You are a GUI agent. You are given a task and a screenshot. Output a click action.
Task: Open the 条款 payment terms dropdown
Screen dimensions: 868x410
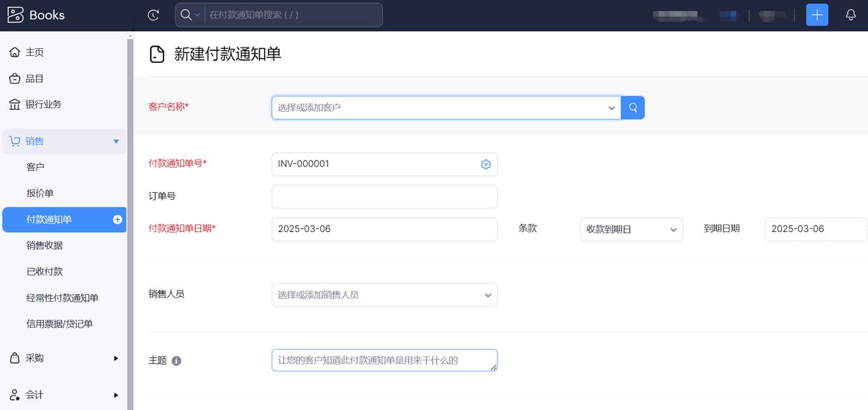631,229
